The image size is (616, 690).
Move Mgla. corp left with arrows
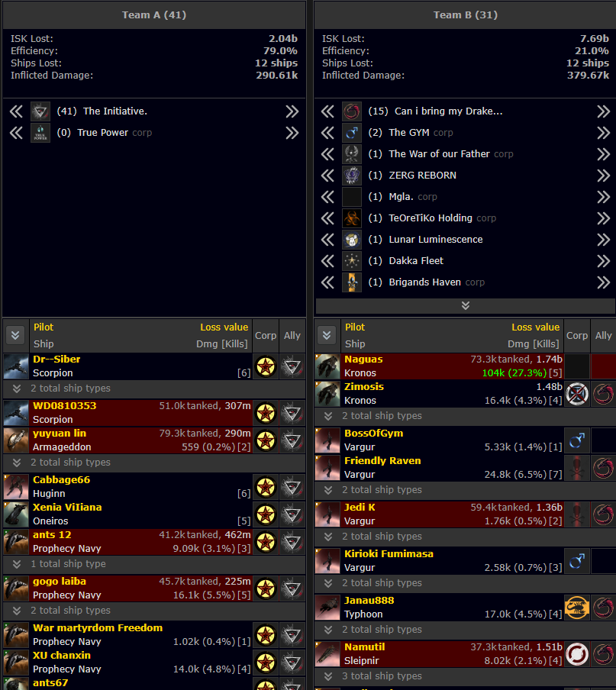327,197
